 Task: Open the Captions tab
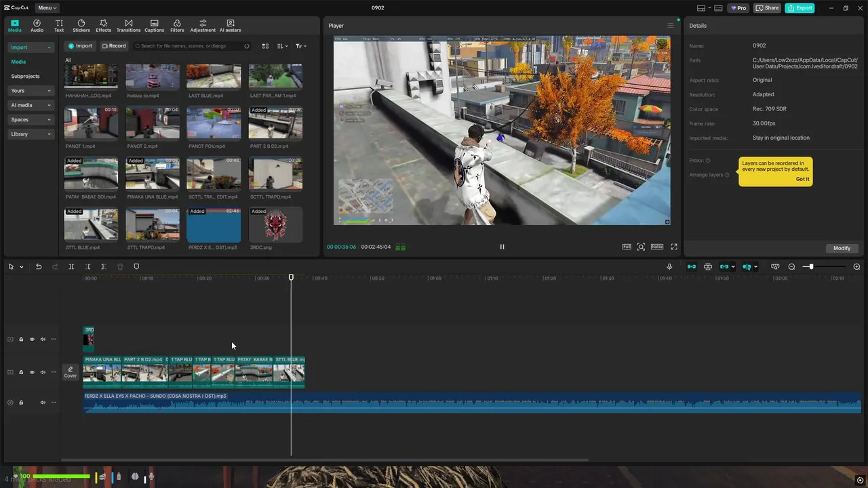coord(154,26)
